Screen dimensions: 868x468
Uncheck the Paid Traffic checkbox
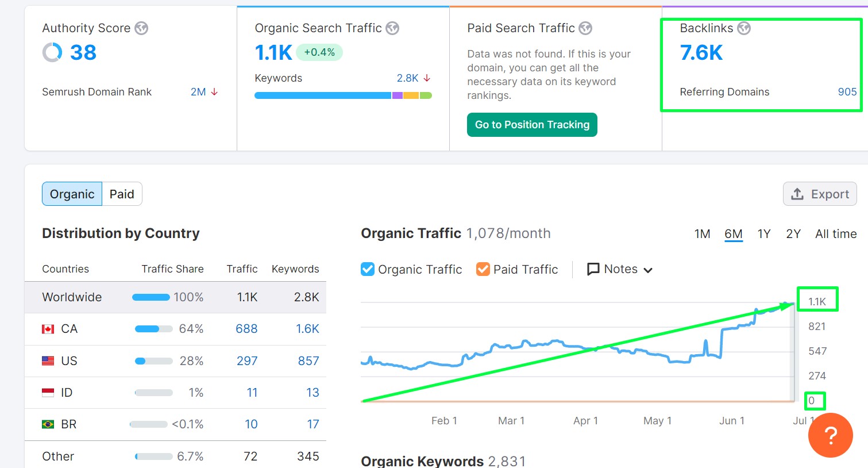[483, 268]
